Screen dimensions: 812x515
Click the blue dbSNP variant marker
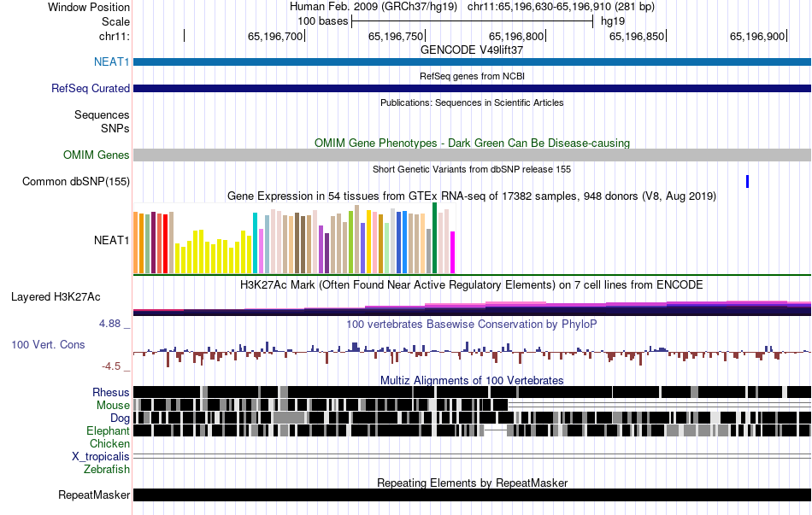[x=747, y=181]
